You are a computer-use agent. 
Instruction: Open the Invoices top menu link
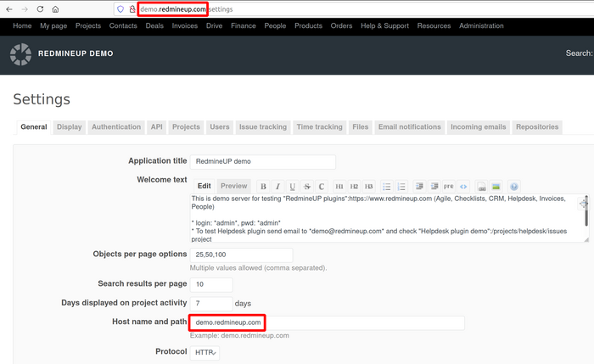coord(185,26)
